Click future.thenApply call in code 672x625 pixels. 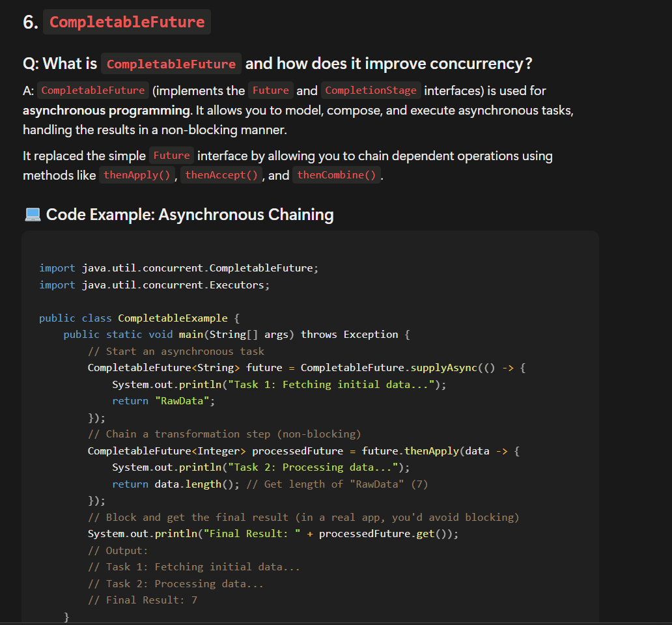coord(410,451)
